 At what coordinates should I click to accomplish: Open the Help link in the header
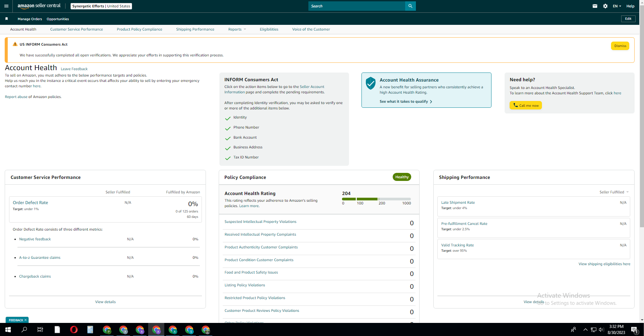tap(630, 6)
